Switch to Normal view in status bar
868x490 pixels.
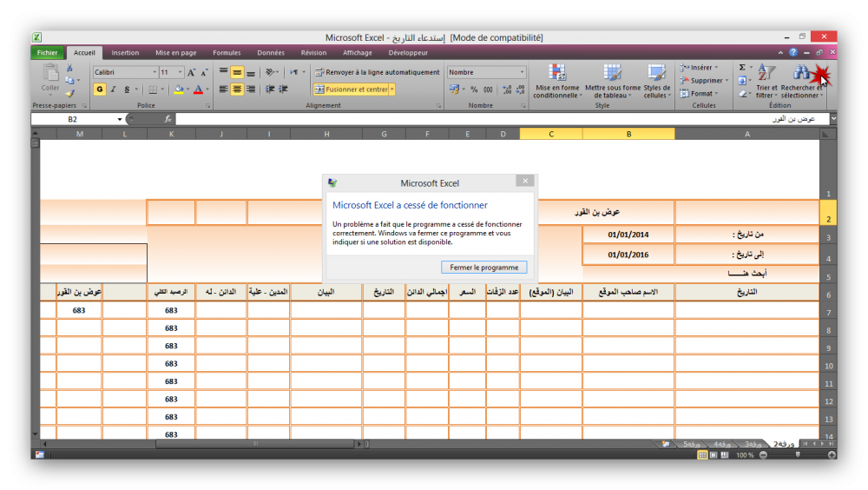click(702, 455)
